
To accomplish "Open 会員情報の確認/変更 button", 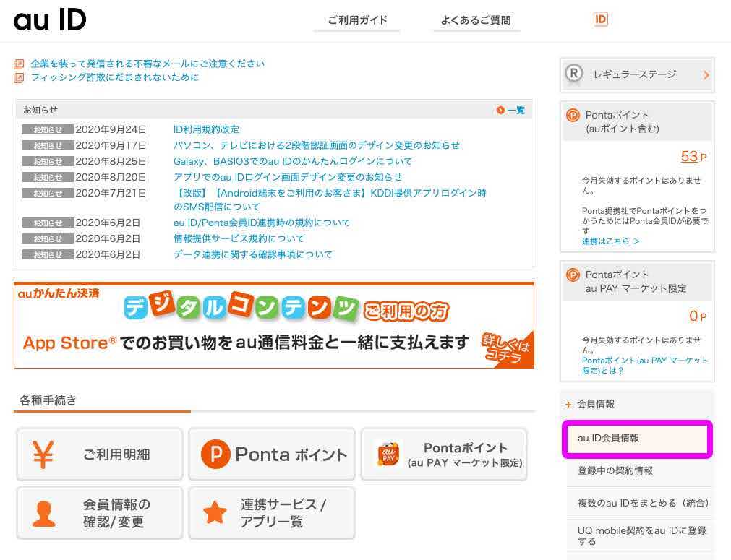I will [100, 513].
